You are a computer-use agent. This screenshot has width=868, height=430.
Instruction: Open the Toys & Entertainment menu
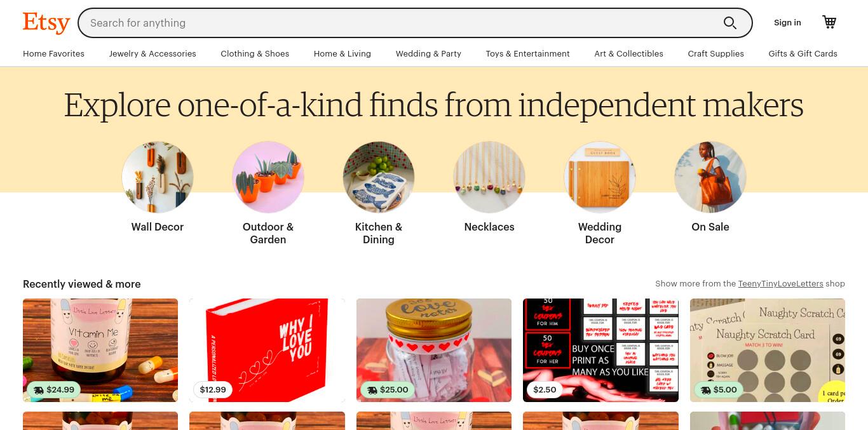[x=527, y=54]
